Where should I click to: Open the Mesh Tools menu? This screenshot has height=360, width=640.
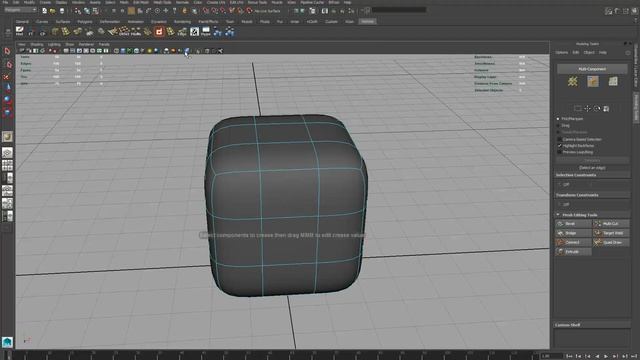tap(162, 2)
